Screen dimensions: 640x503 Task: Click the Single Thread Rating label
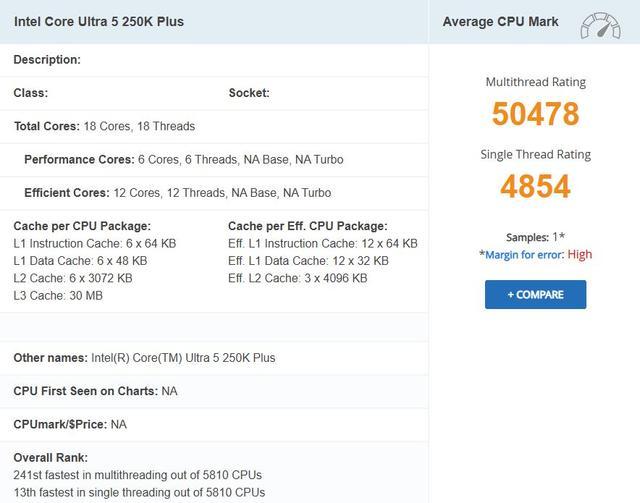[x=535, y=154]
